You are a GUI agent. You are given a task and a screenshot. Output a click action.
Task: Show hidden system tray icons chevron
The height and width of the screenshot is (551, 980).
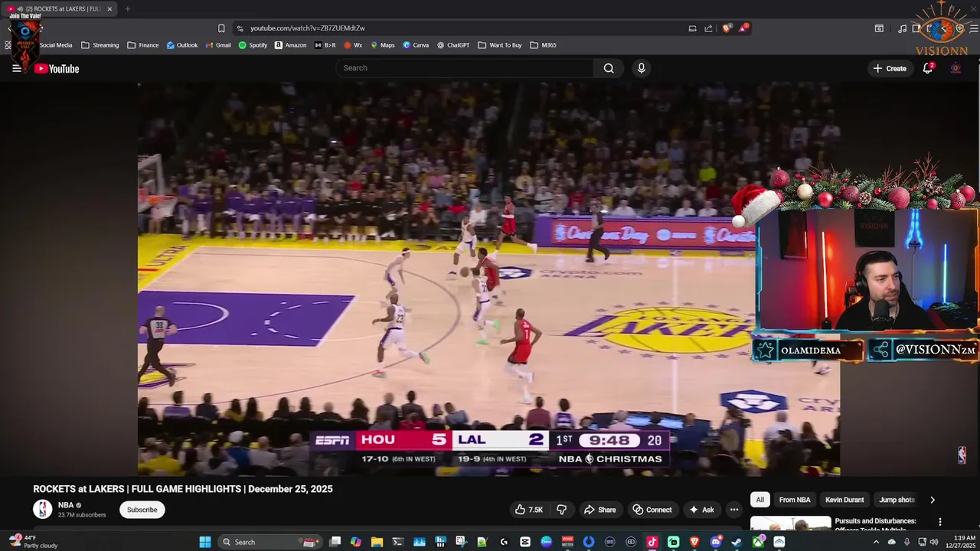coord(876,542)
